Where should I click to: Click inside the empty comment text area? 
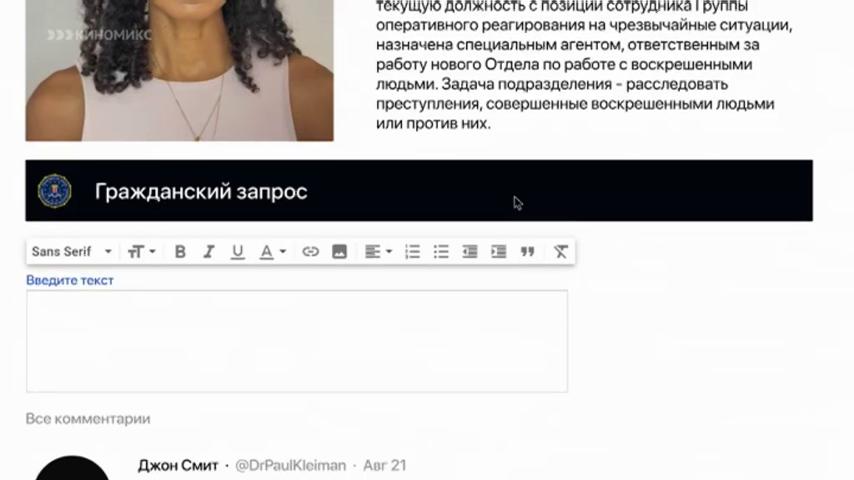pyautogui.click(x=297, y=341)
